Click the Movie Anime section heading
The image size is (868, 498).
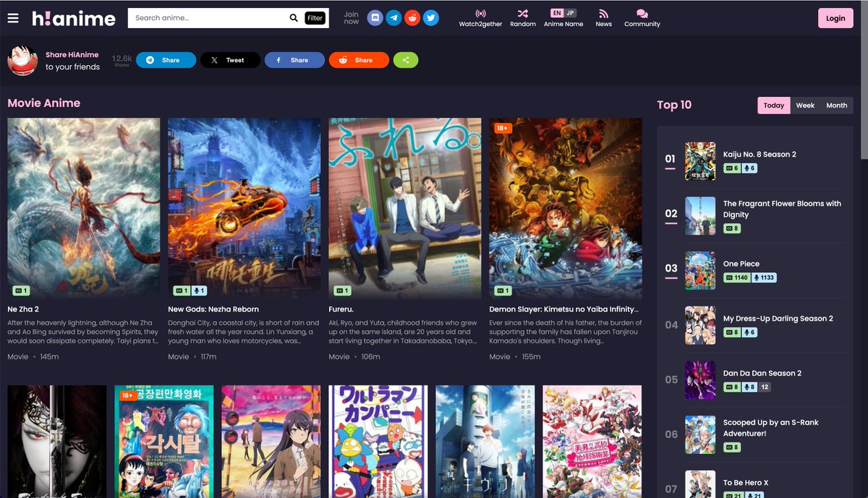(x=44, y=103)
